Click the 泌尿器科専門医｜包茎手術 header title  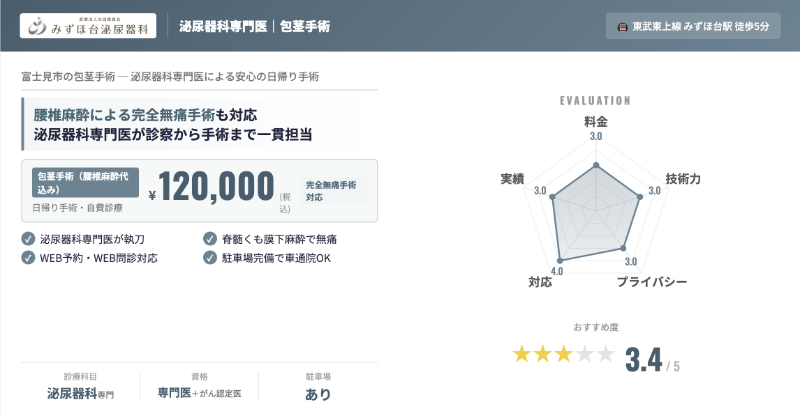tap(254, 26)
